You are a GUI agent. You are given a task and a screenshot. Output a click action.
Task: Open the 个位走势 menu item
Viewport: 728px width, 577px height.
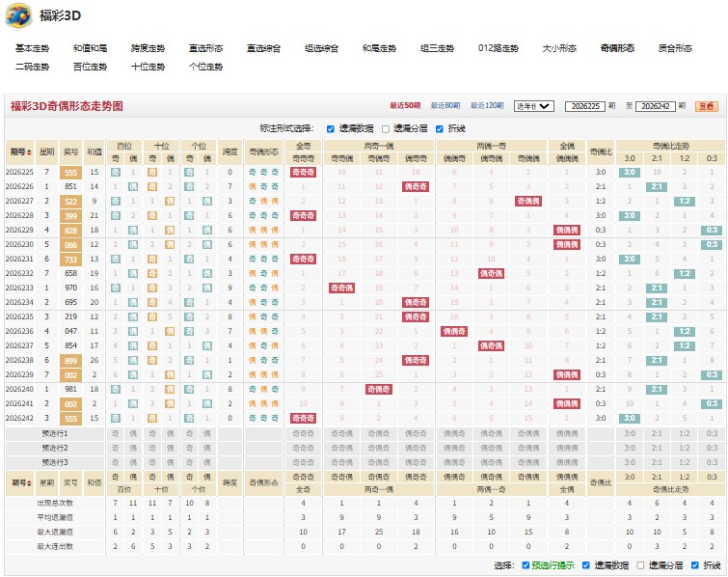tap(205, 67)
